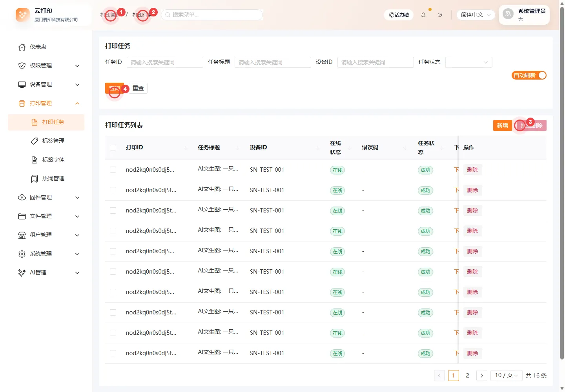
Task: Go to page 2 in pagination
Action: click(467, 376)
